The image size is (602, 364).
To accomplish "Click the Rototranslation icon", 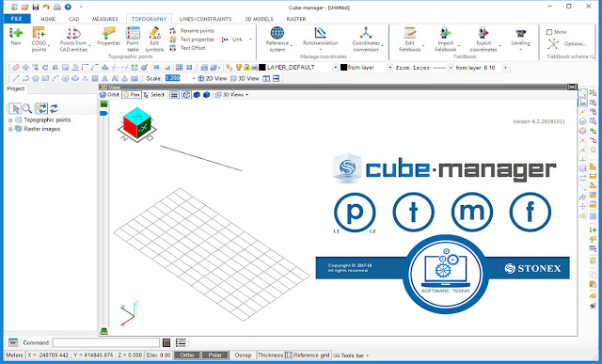I will coord(320,33).
